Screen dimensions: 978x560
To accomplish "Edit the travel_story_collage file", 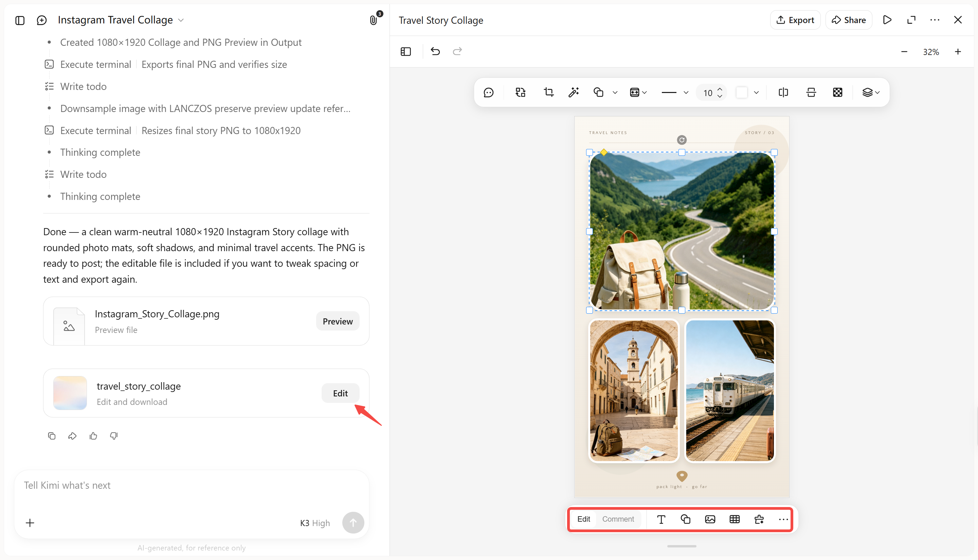I will [x=340, y=393].
